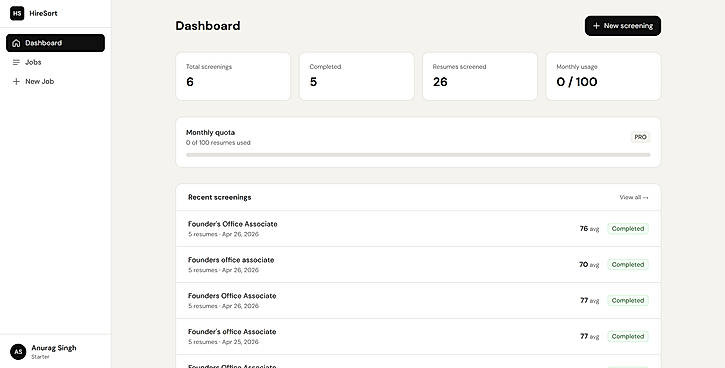
Task: Click the 70 avg score
Action: [x=589, y=264]
